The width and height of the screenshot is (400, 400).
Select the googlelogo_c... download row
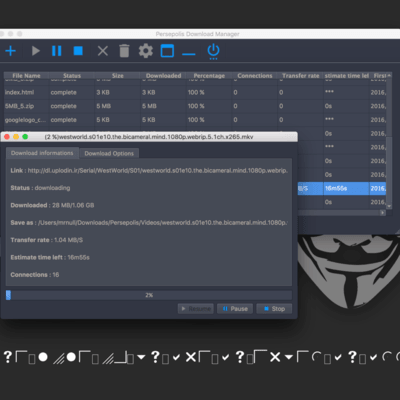pyautogui.click(x=195, y=120)
